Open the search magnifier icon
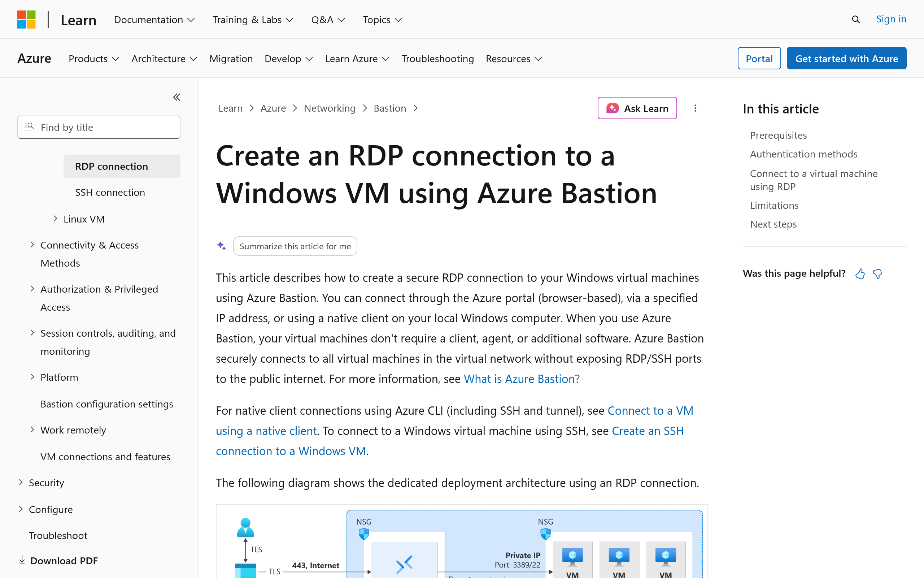The width and height of the screenshot is (924, 578). pos(856,20)
